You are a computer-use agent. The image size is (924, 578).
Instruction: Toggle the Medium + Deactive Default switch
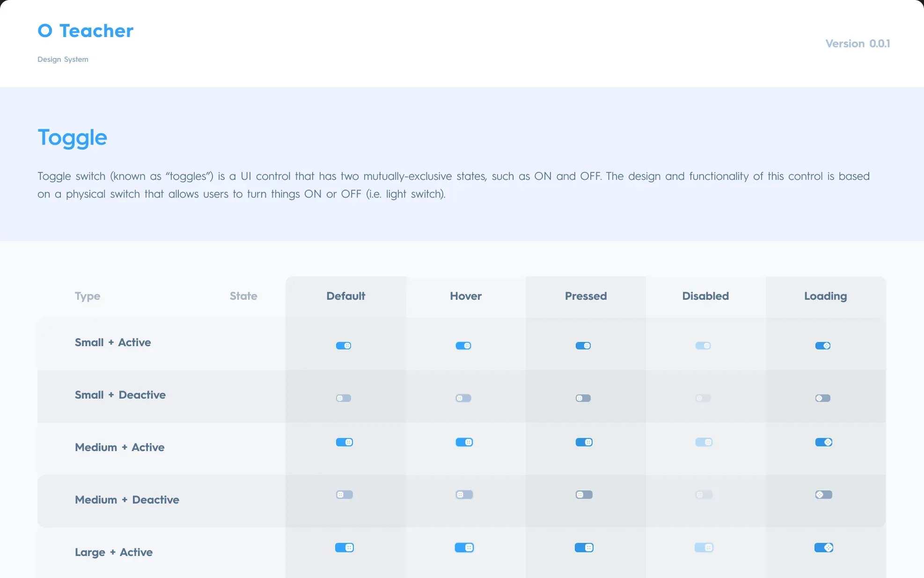point(345,495)
